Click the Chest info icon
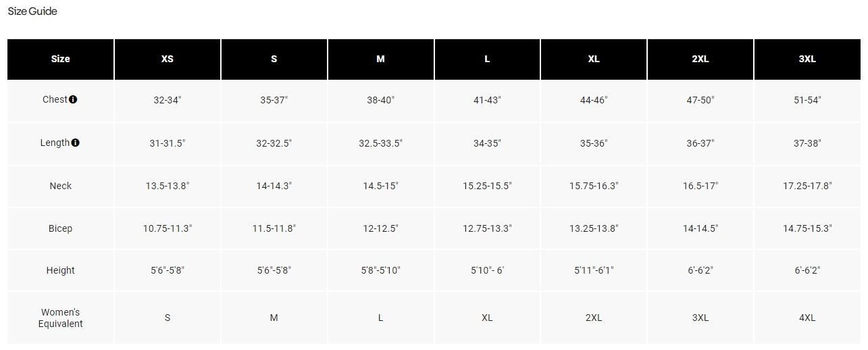Screen dimensions: 868x350 [x=73, y=99]
